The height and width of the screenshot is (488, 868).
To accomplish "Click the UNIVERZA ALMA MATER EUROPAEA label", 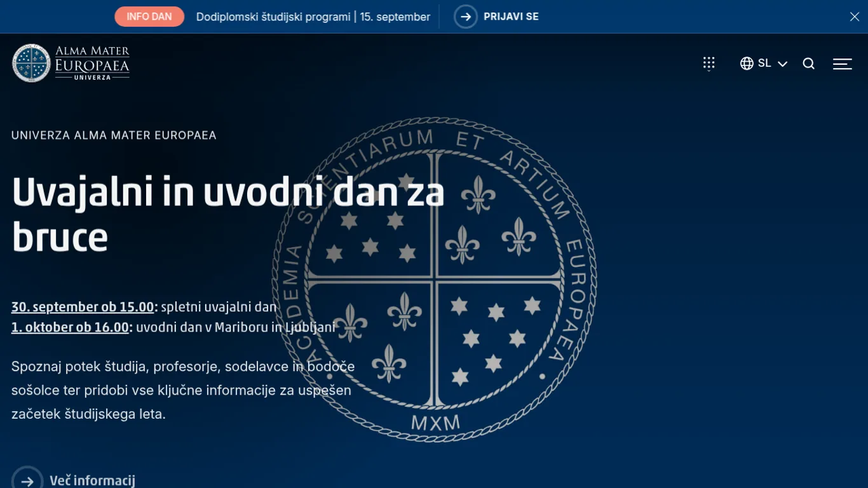I will tap(114, 135).
